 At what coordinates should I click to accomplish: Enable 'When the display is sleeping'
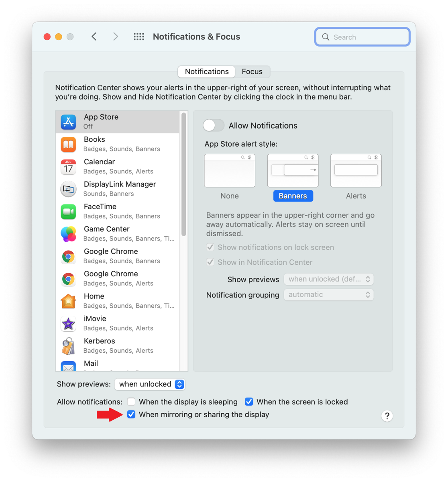131,402
